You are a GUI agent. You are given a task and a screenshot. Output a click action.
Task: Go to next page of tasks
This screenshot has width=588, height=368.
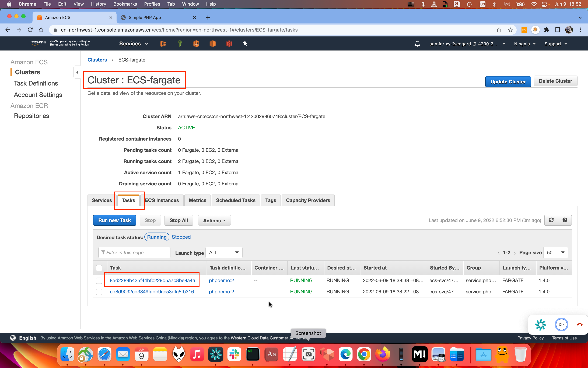[x=515, y=253]
